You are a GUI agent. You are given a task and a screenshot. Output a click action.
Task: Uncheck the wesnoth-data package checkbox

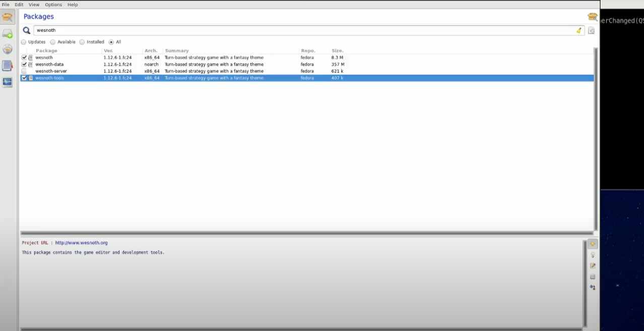(24, 65)
